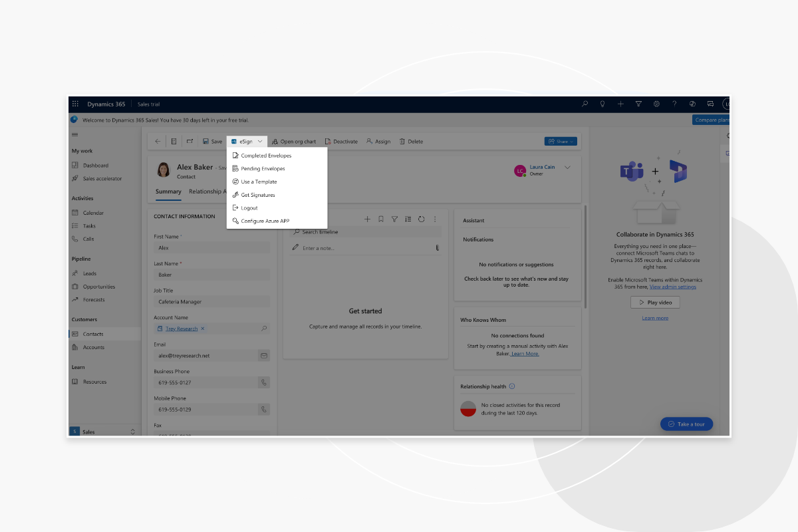
Task: Open timeline more options ellipsis
Action: [435, 219]
